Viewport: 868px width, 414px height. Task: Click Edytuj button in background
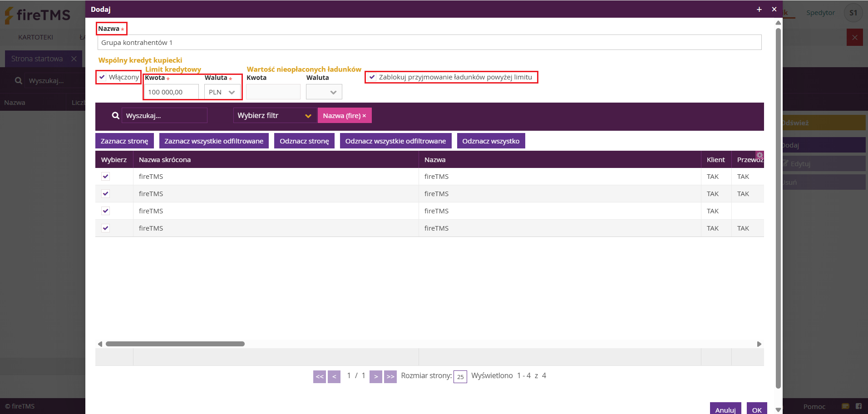pos(824,164)
